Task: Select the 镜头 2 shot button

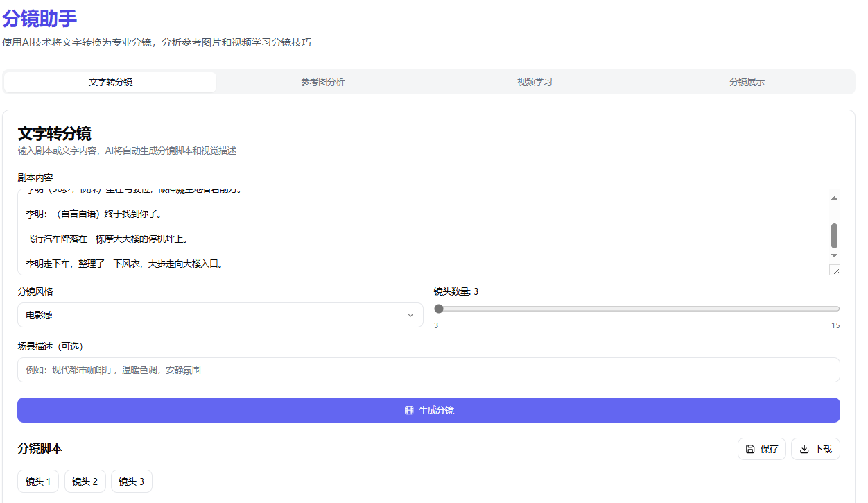Action: pyautogui.click(x=85, y=481)
